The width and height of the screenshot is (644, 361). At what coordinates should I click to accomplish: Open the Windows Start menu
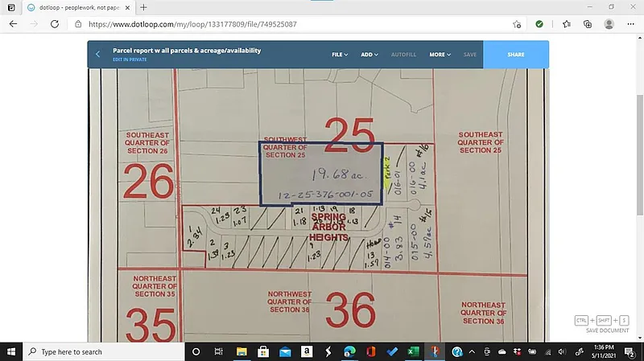coord(11,351)
